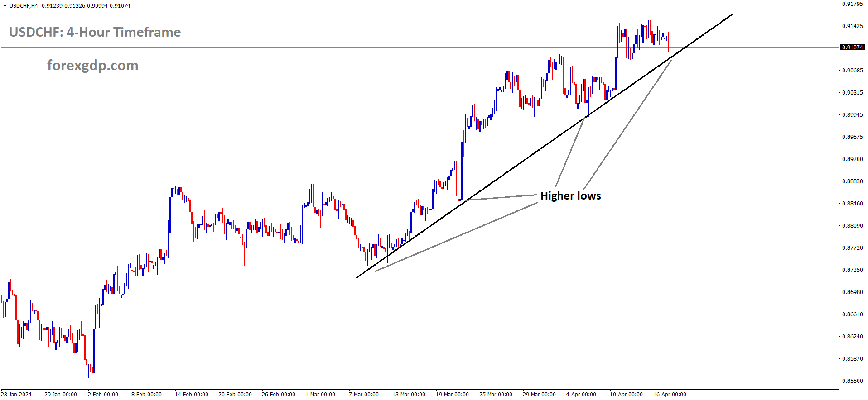Click price label 0.86610 on scale

pos(852,314)
